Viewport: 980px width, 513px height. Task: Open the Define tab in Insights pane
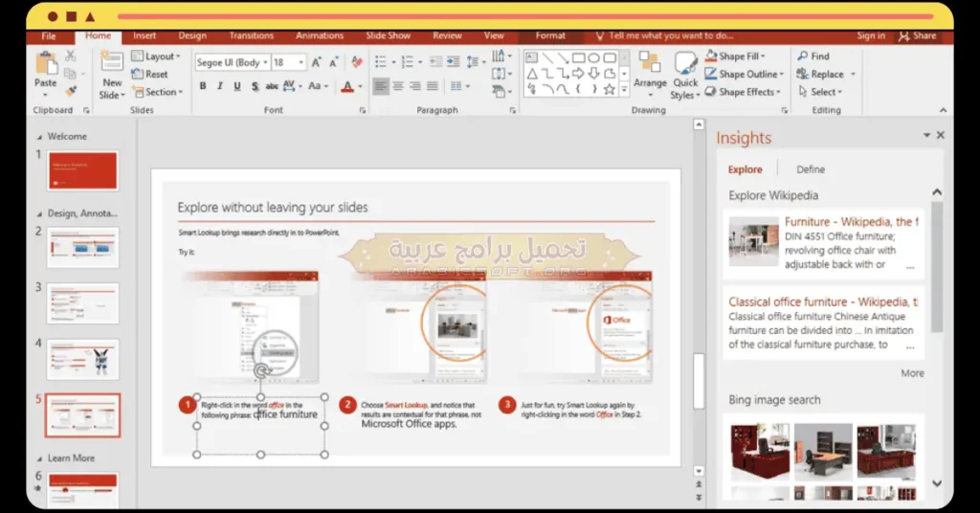[811, 169]
